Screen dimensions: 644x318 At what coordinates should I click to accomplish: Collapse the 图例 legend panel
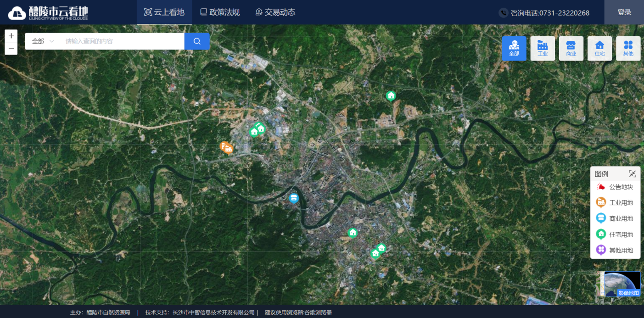[x=632, y=174]
